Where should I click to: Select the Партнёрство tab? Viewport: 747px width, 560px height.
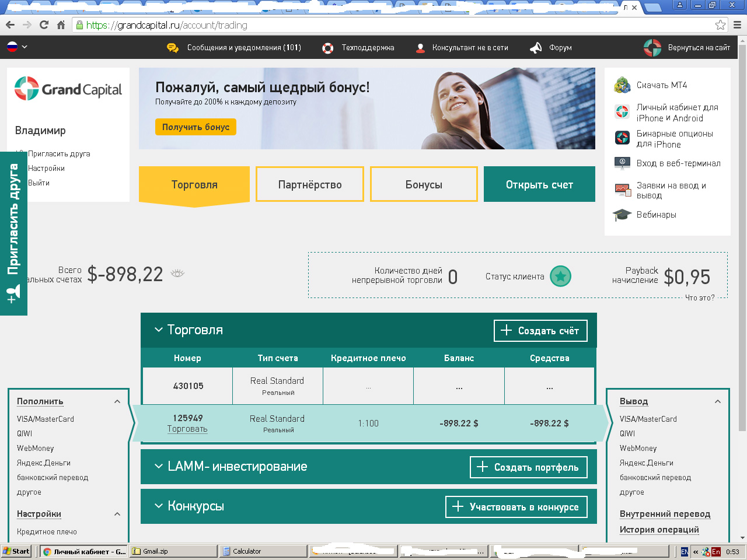[310, 184]
